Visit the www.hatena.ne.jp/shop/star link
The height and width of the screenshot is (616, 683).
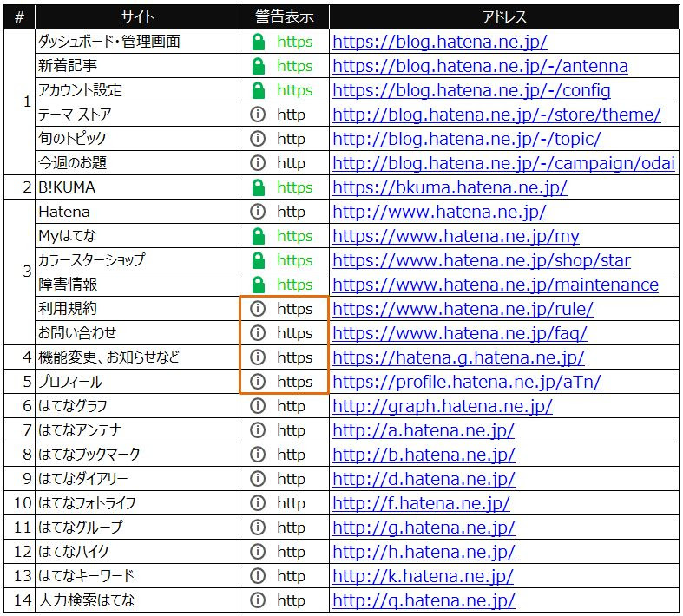point(482,261)
